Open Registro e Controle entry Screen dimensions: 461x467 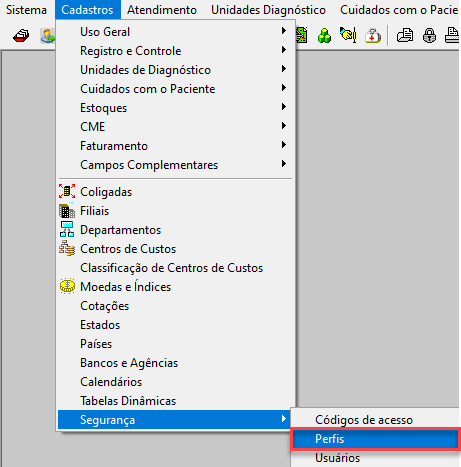(x=175, y=51)
